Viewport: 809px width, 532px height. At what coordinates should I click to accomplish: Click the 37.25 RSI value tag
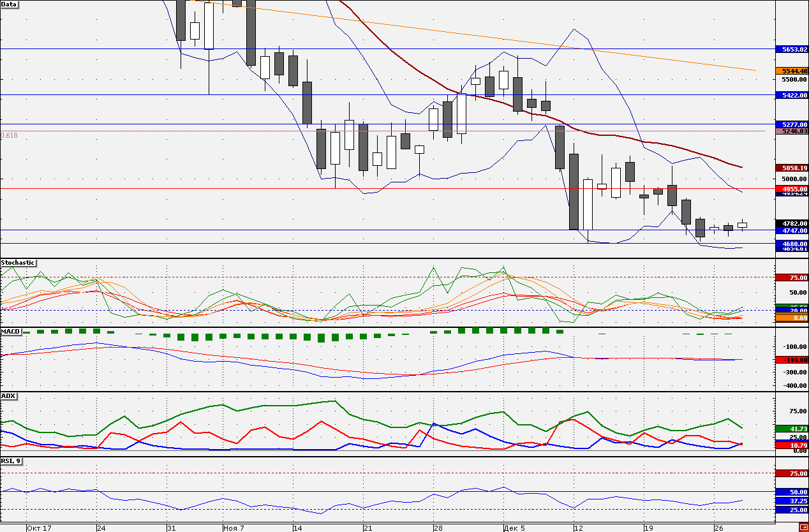tap(792, 501)
